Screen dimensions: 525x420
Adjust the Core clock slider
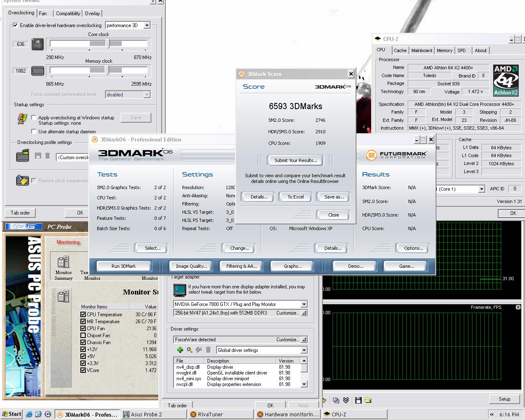click(x=108, y=43)
